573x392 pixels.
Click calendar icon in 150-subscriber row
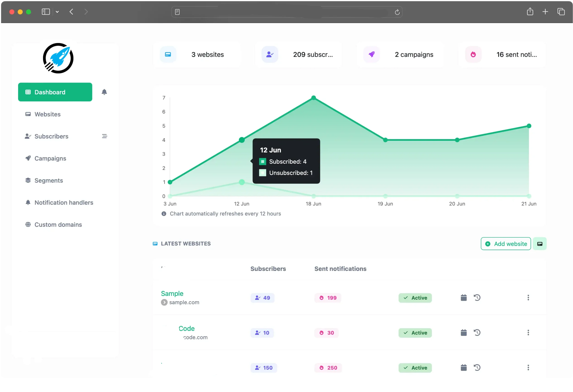pos(464,368)
